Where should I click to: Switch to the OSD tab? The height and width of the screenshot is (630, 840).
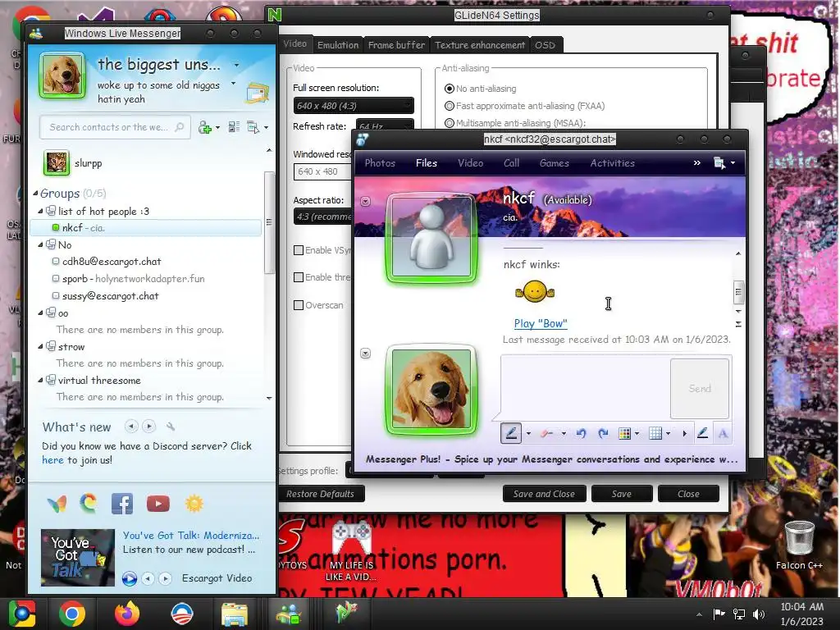[x=546, y=45]
